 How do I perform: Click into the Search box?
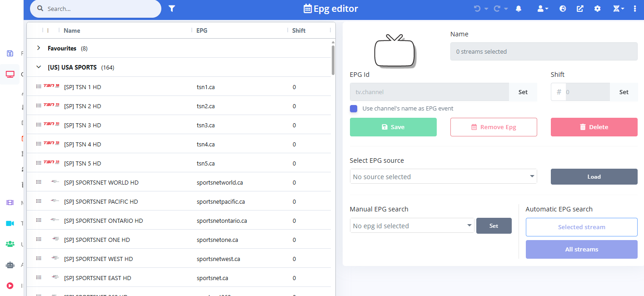coord(95,9)
